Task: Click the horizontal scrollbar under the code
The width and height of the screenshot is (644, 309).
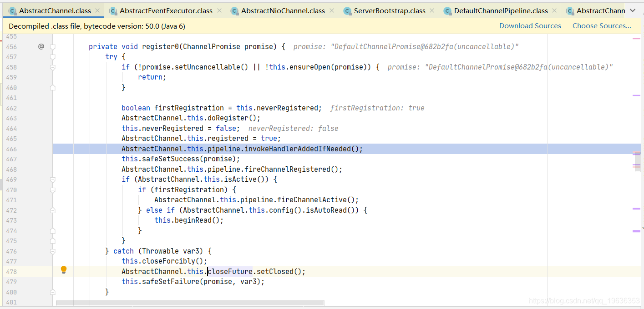Action: coord(190,303)
